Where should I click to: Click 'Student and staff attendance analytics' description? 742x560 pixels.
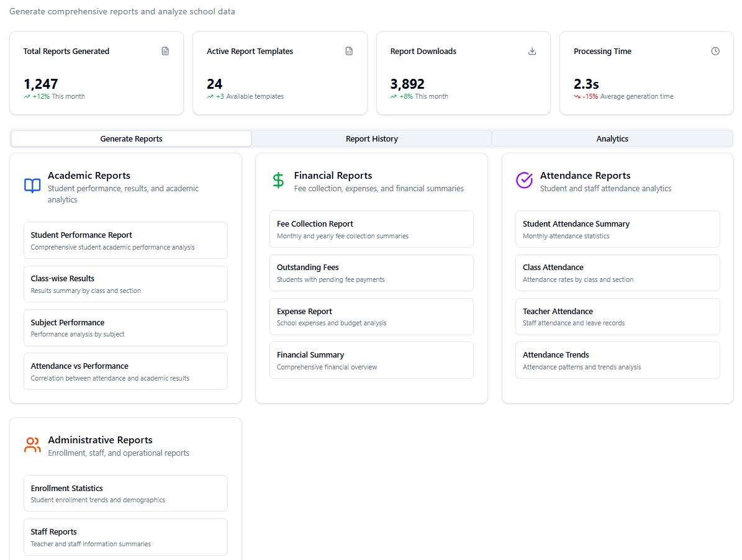[606, 188]
